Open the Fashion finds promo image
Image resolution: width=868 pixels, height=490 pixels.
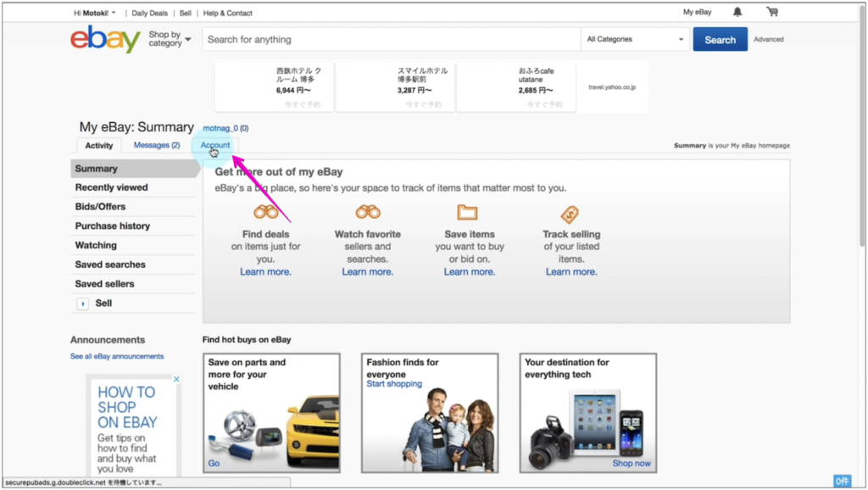pyautogui.click(x=430, y=413)
